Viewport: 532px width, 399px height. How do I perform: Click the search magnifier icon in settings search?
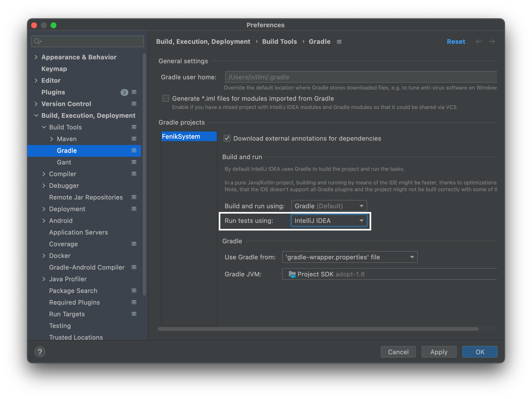pos(37,41)
